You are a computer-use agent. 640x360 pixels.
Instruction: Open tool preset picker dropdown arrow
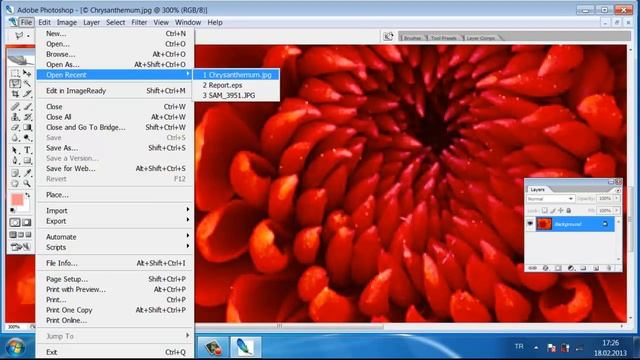28,36
